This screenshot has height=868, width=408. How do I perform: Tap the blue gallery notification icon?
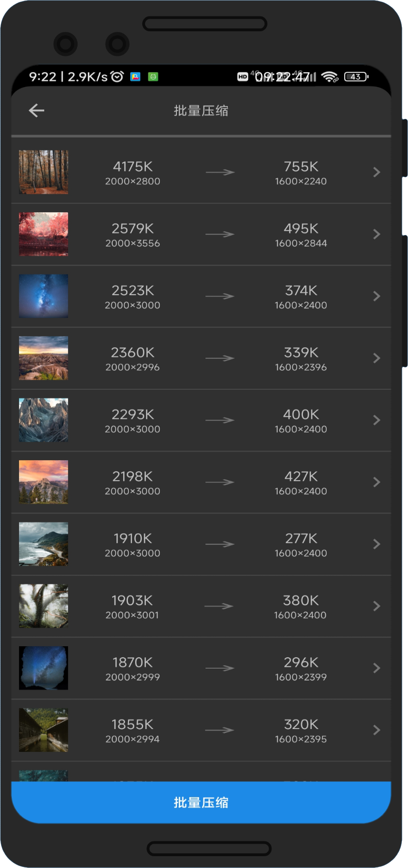pyautogui.click(x=136, y=77)
